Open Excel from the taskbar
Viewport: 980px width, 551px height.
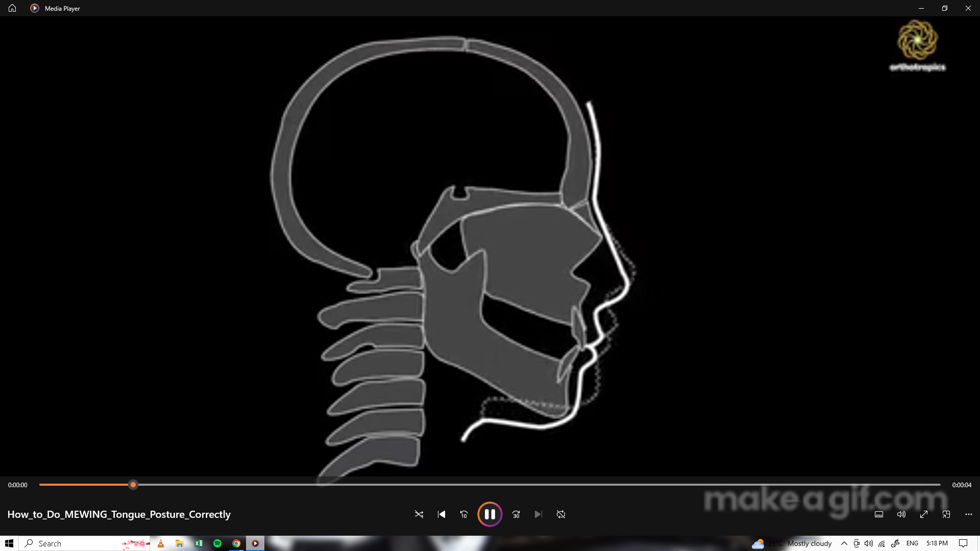(x=199, y=543)
